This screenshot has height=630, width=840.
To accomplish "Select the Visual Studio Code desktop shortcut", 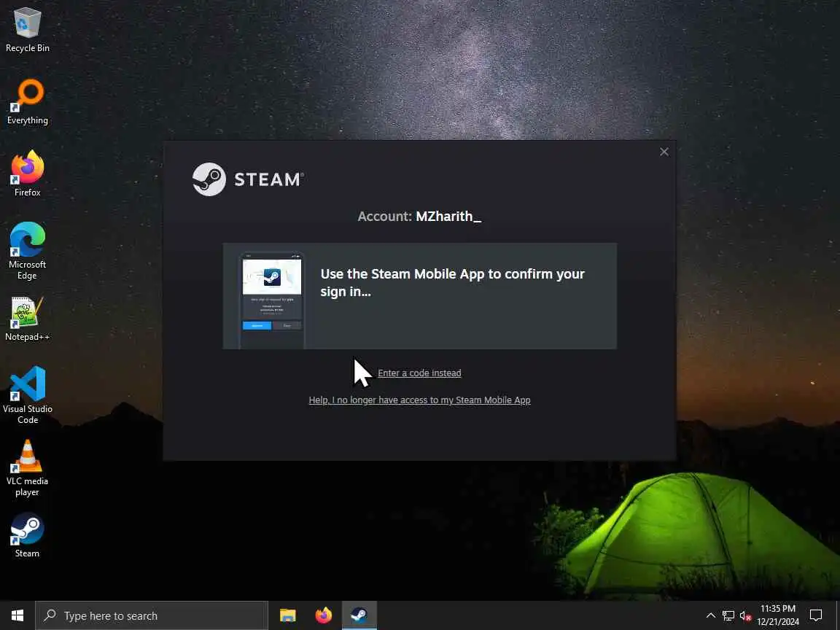I will pos(27,394).
